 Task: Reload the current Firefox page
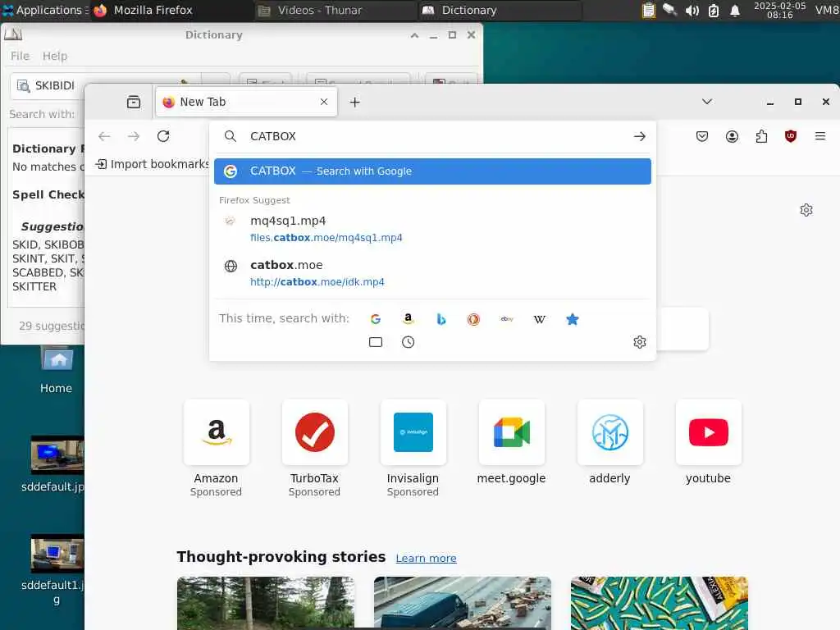pyautogui.click(x=163, y=136)
